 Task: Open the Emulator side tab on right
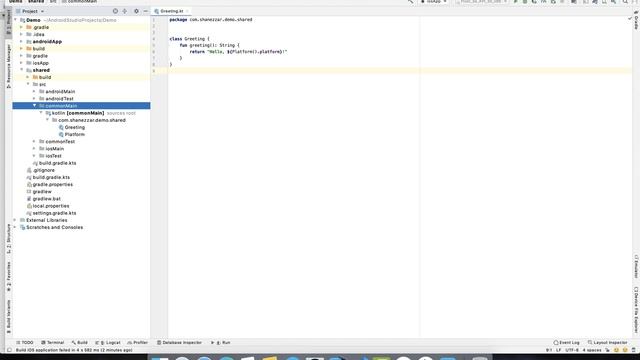pos(636,267)
